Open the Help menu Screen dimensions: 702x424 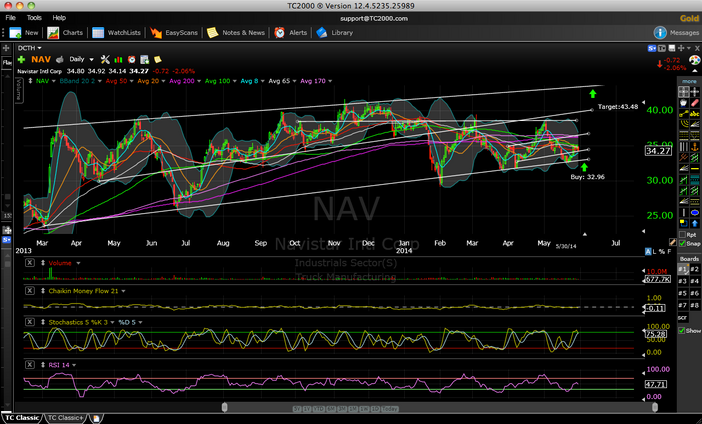coord(59,18)
